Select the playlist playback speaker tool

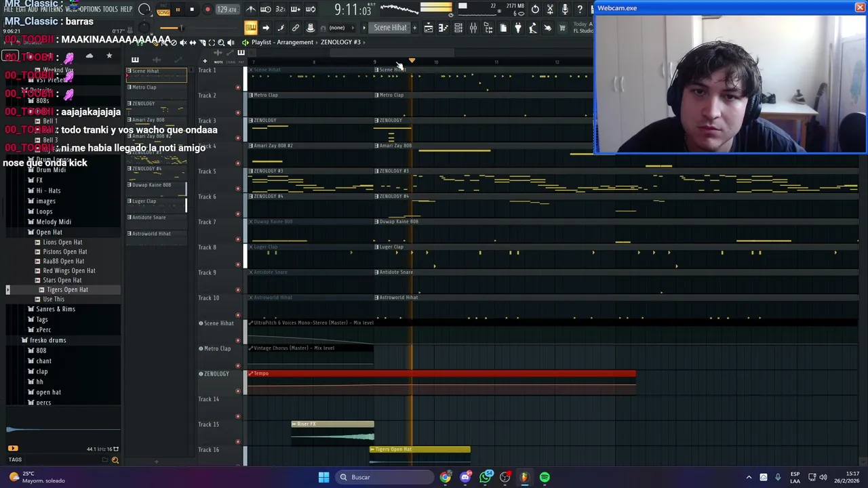(x=231, y=42)
